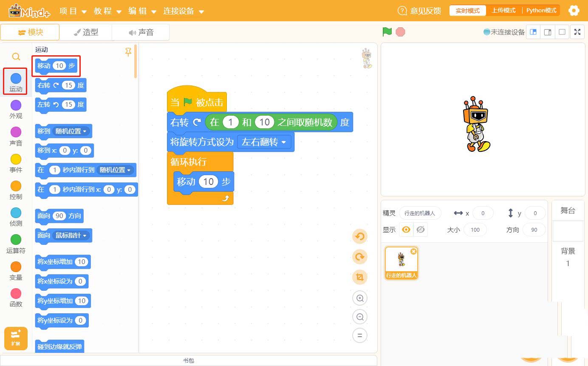The height and width of the screenshot is (366, 588).
Task: Open 随机位置 dropdown in 移到 block
Action: 72,131
